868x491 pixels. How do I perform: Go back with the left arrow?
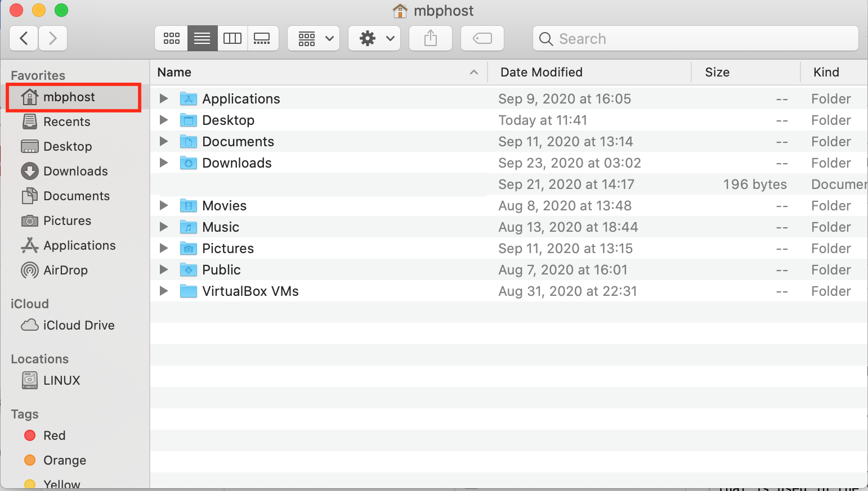24,39
